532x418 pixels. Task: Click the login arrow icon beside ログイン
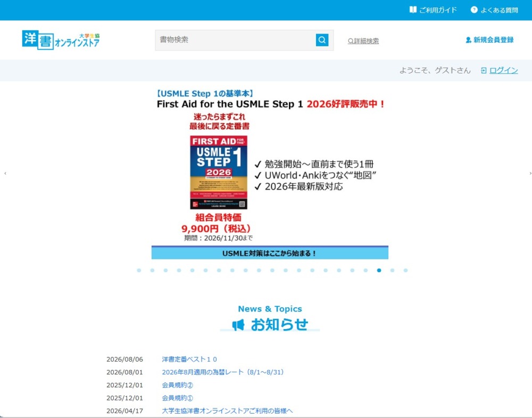coord(484,70)
